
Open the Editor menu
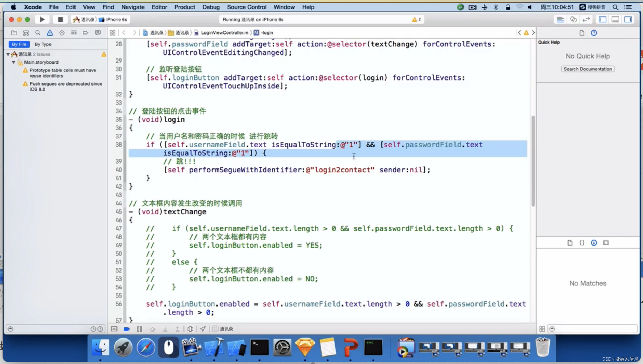pos(159,7)
